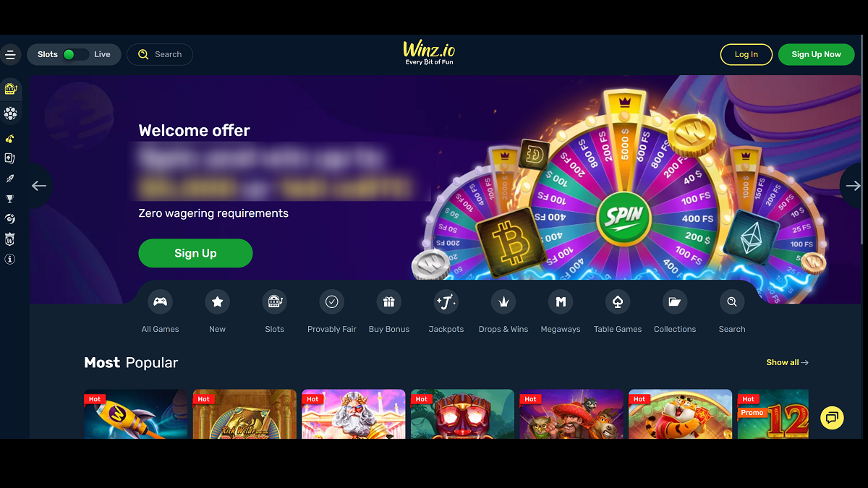Select the Table Games spade icon
Image resolution: width=868 pixels, height=488 pixels.
tap(618, 302)
